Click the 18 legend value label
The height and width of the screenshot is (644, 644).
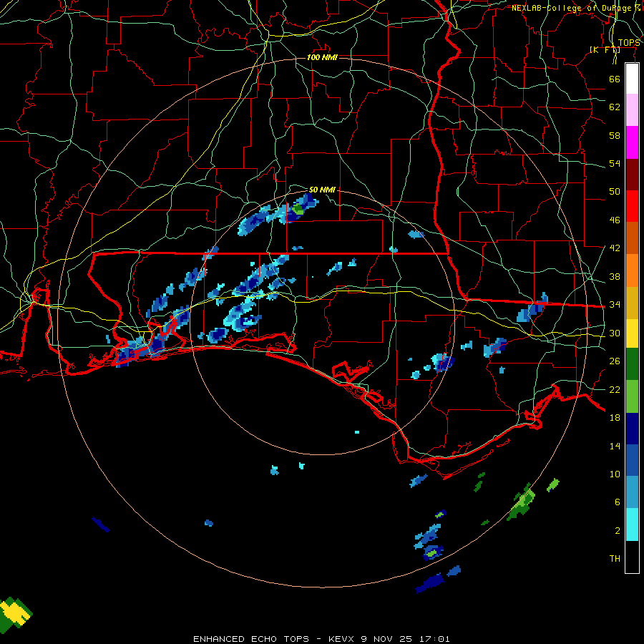click(x=615, y=418)
